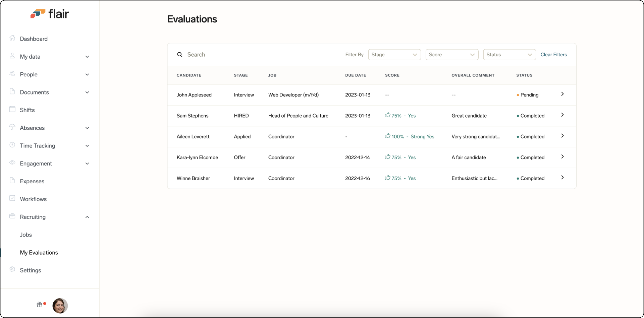The width and height of the screenshot is (644, 318).
Task: Go to Jobs in the sidebar
Action: coord(26,235)
